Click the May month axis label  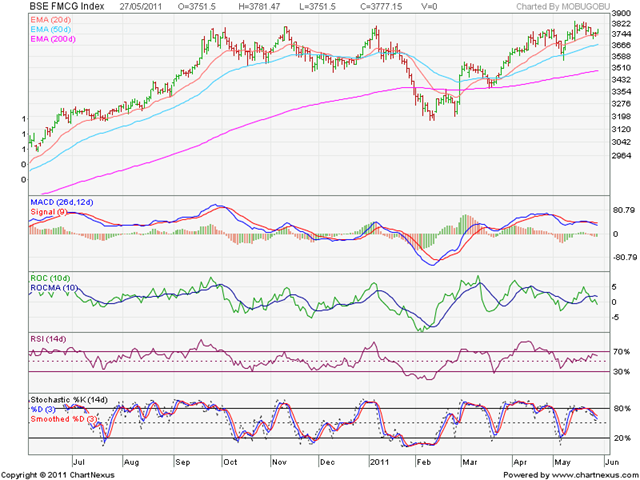click(x=562, y=462)
